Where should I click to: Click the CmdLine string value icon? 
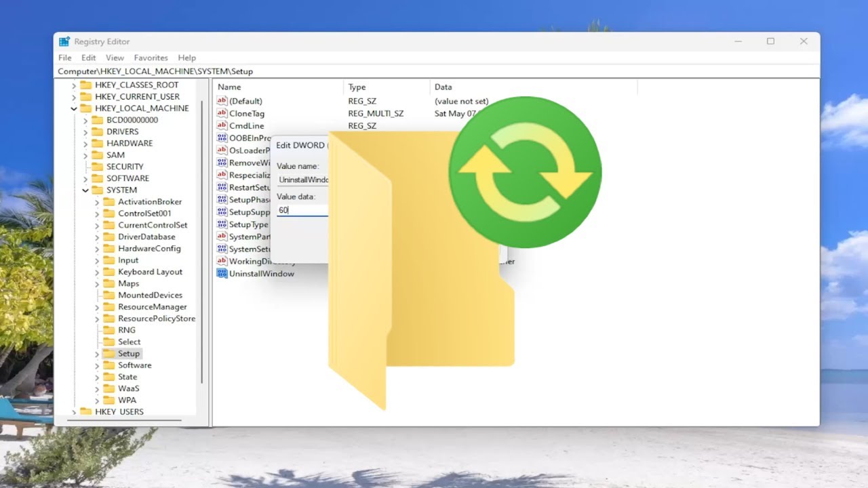pyautogui.click(x=222, y=125)
